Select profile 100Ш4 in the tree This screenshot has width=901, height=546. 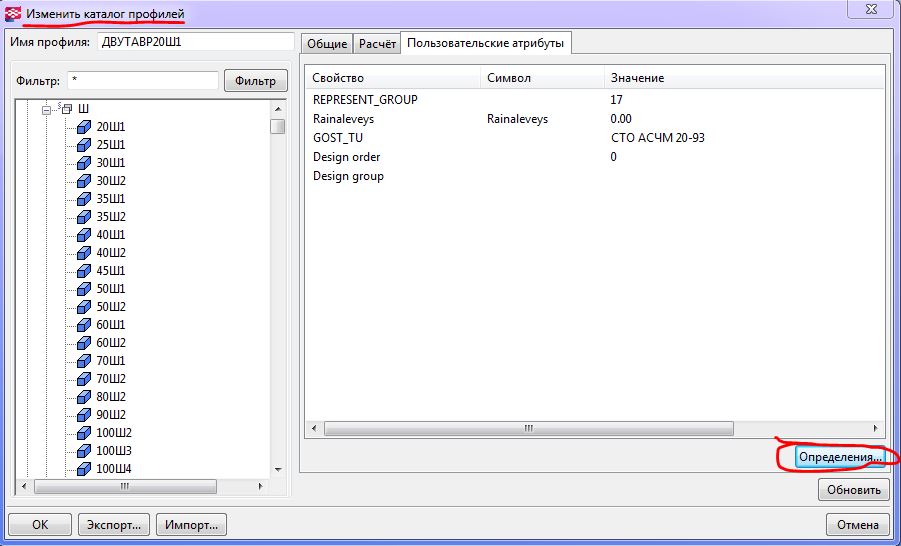click(113, 469)
